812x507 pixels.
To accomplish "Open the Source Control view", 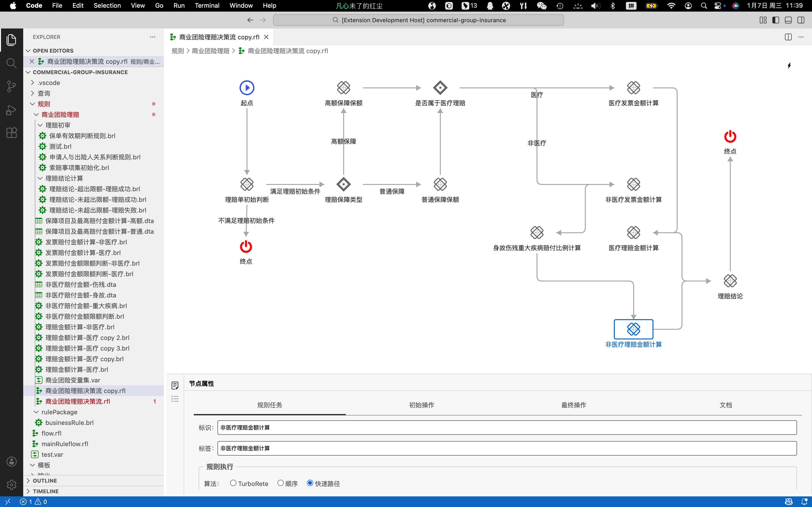I will [x=11, y=86].
